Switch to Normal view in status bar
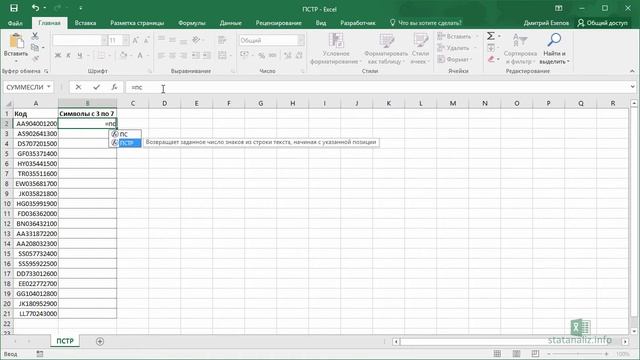The height and width of the screenshot is (360, 640). pyautogui.click(x=497, y=353)
